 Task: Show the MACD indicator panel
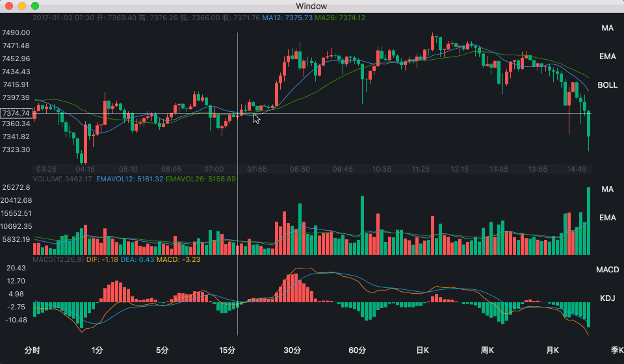[607, 270]
